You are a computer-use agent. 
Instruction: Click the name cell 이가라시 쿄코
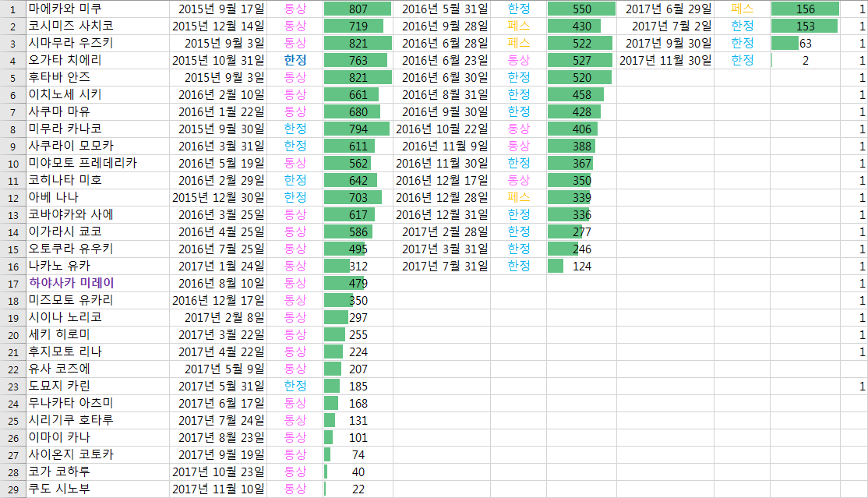tap(97, 232)
